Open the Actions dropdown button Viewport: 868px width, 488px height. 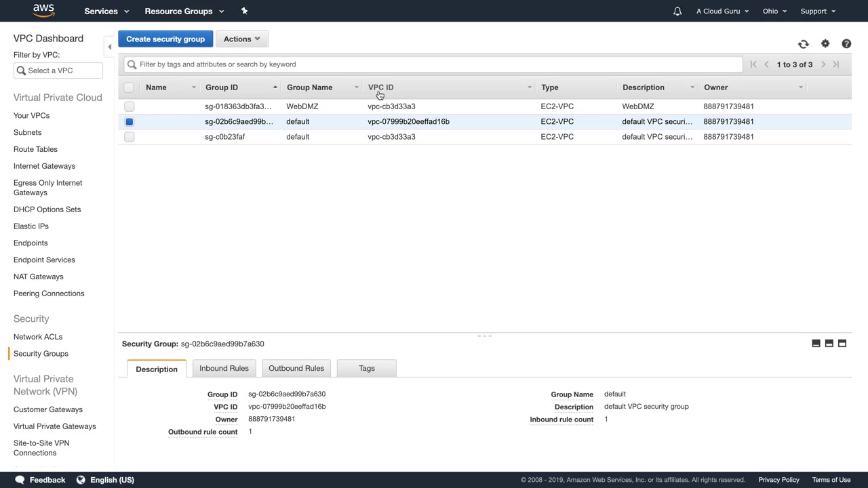coord(242,39)
